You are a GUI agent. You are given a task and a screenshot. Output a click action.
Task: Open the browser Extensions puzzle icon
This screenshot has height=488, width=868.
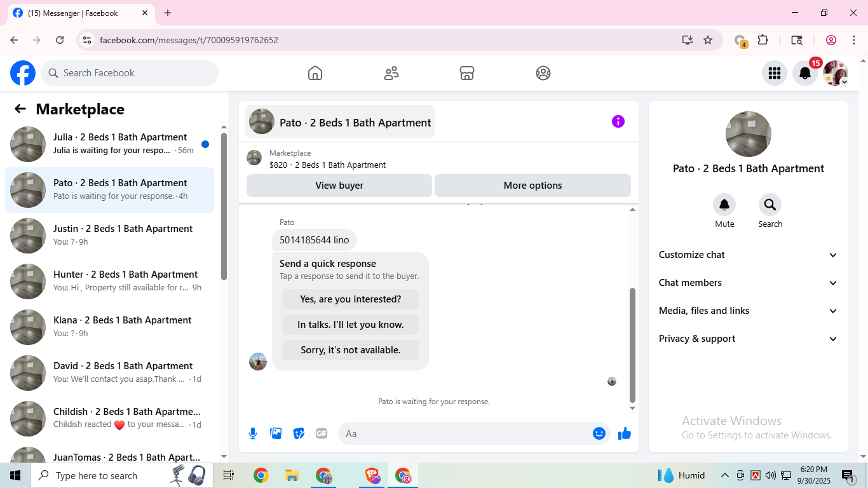click(763, 40)
